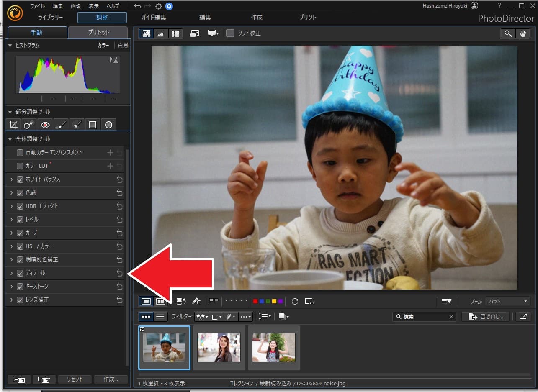538x392 pixels.
Task: Open the radial filter tool
Action: point(108,124)
